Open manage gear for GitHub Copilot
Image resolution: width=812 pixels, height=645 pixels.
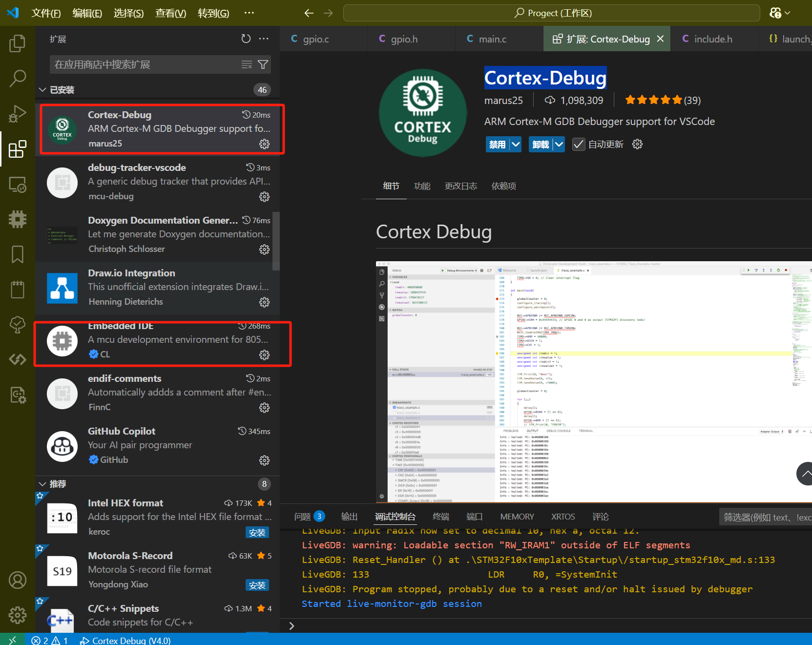(264, 460)
